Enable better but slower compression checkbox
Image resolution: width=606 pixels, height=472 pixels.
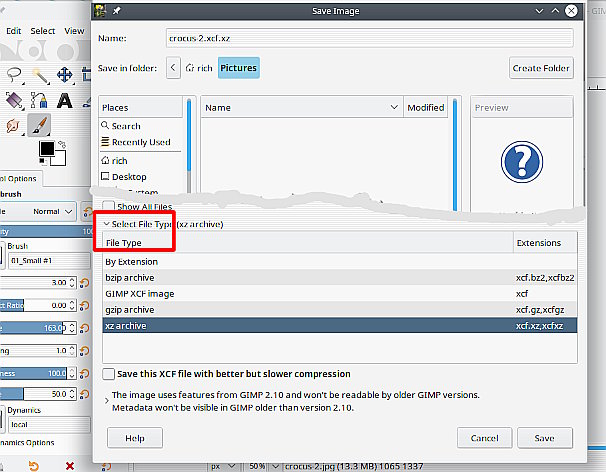coord(109,374)
